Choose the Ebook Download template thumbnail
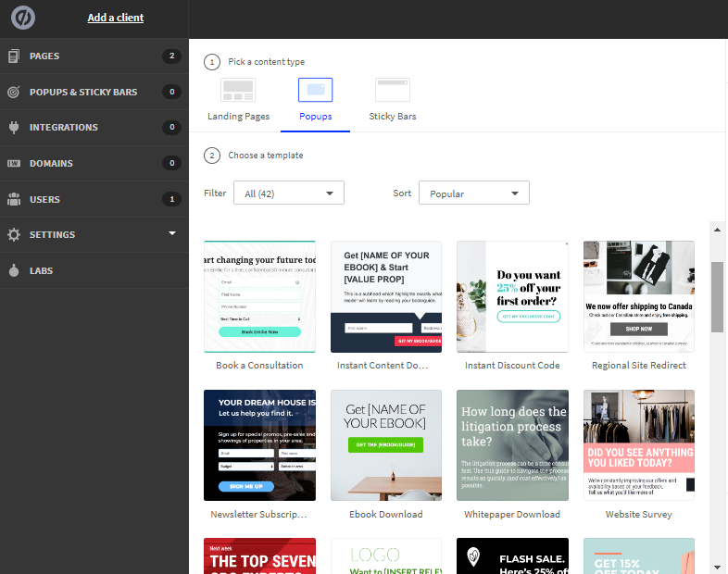 [386, 445]
